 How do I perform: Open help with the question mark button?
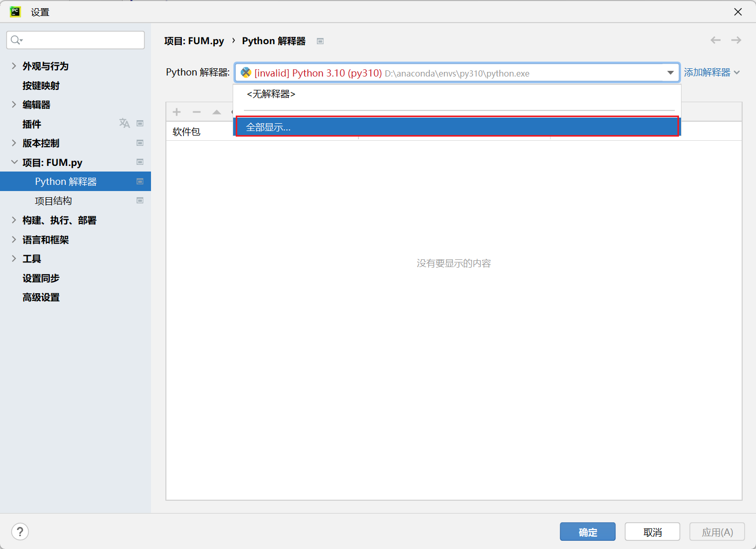pyautogui.click(x=20, y=532)
